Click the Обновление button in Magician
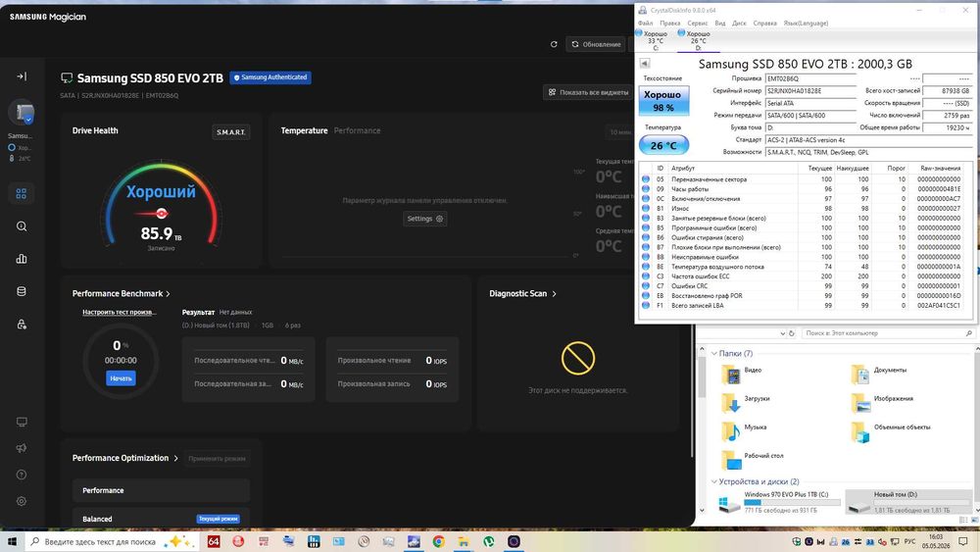 click(596, 44)
